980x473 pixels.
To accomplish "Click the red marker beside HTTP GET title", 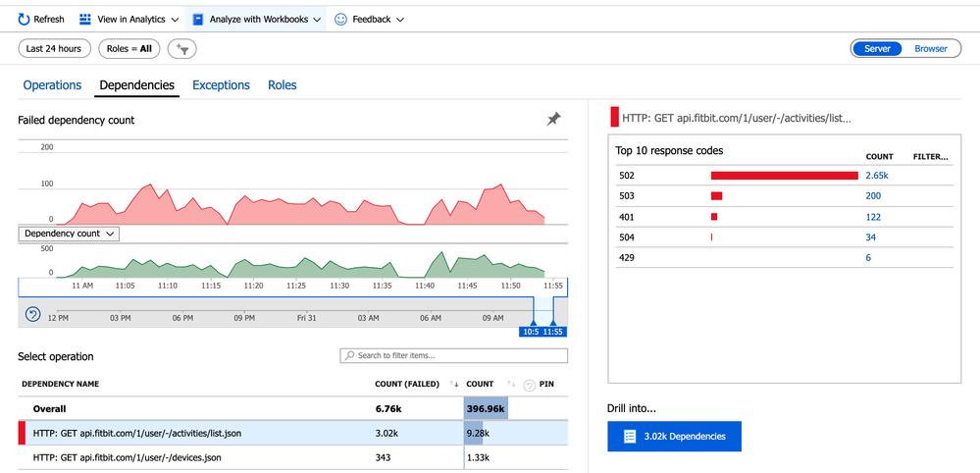I will pyautogui.click(x=614, y=118).
